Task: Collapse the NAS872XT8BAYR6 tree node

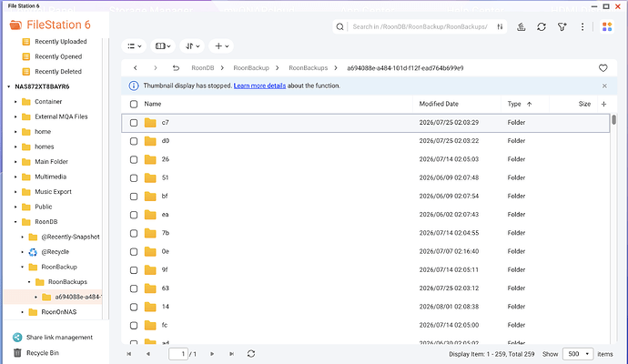Action: (x=9, y=86)
